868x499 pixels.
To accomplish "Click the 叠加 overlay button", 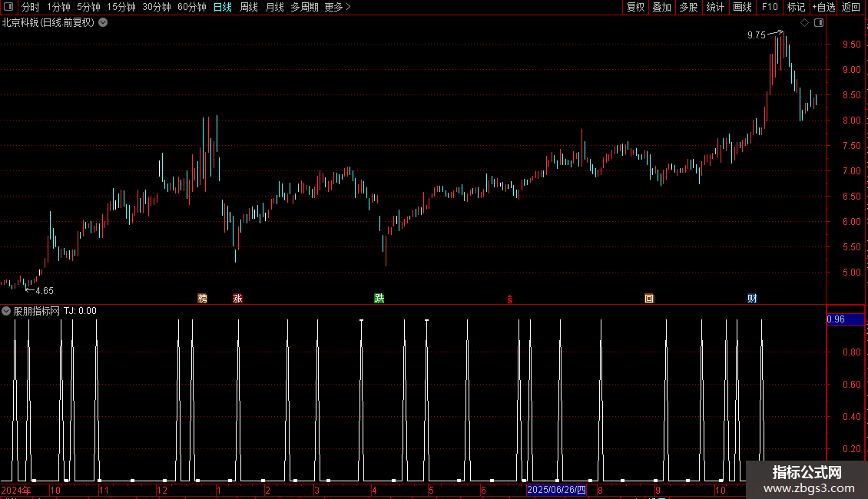I will click(x=661, y=7).
